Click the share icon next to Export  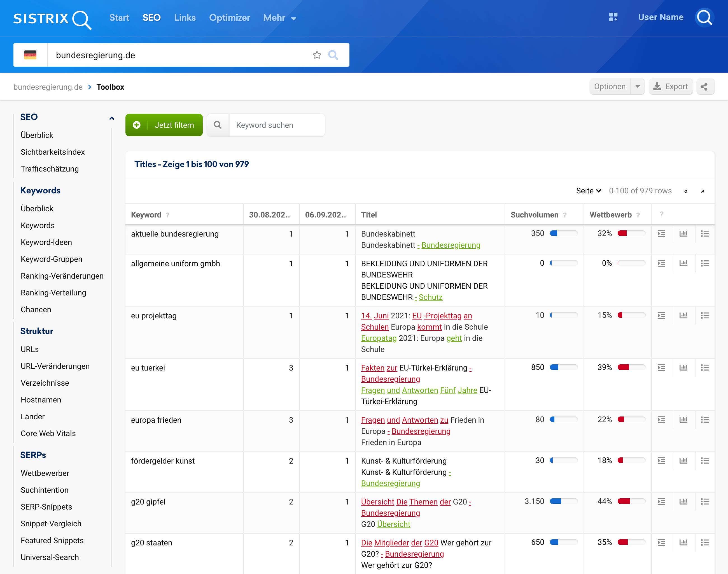click(x=704, y=87)
